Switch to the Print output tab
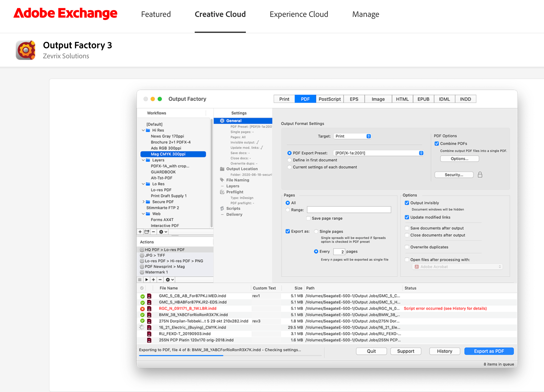The height and width of the screenshot is (392, 544). [284, 99]
